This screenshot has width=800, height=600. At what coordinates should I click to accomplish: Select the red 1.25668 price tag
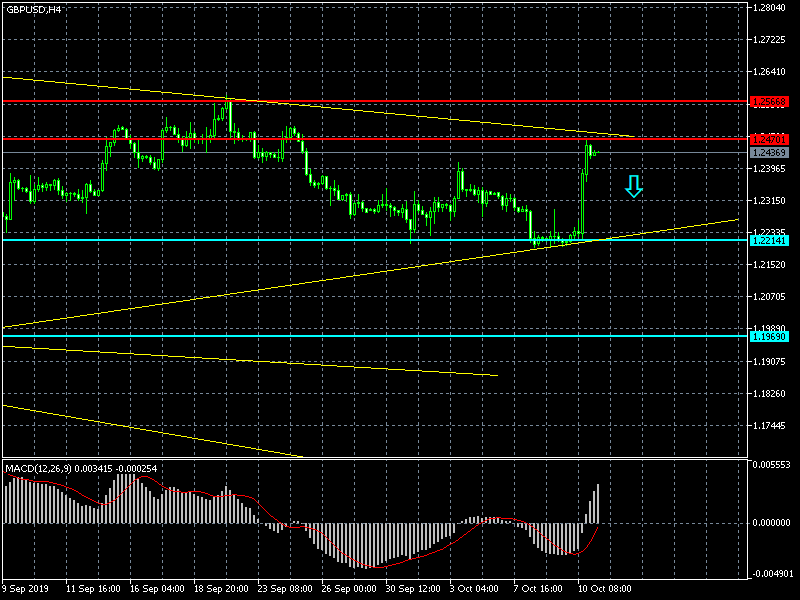point(769,102)
